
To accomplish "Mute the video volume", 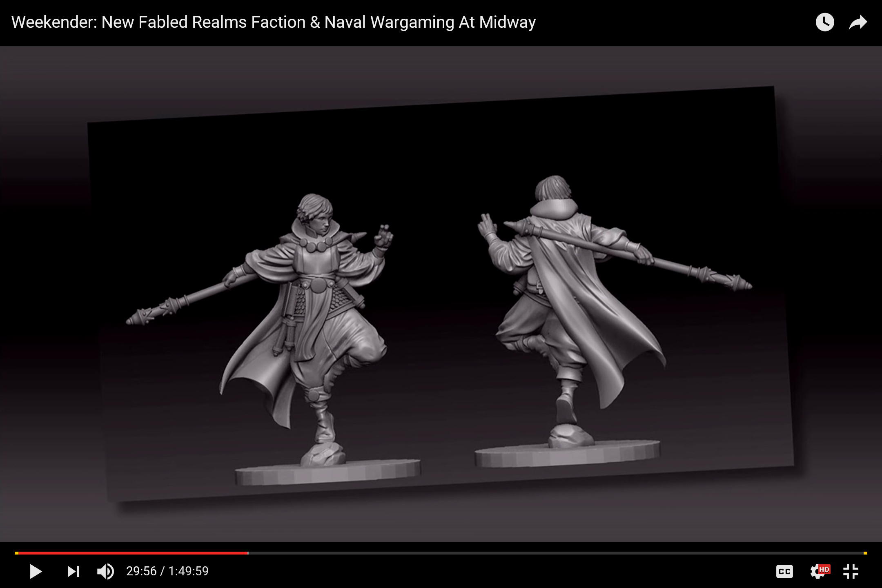I will (x=105, y=571).
